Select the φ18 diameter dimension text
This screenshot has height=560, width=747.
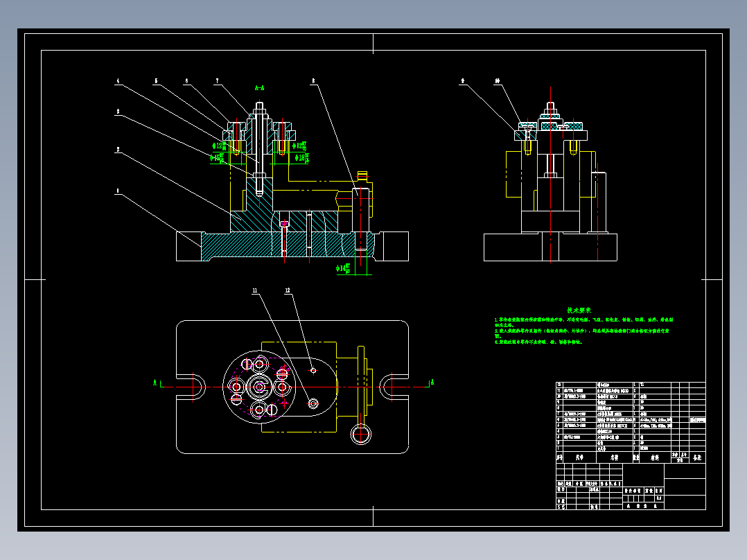click(301, 157)
